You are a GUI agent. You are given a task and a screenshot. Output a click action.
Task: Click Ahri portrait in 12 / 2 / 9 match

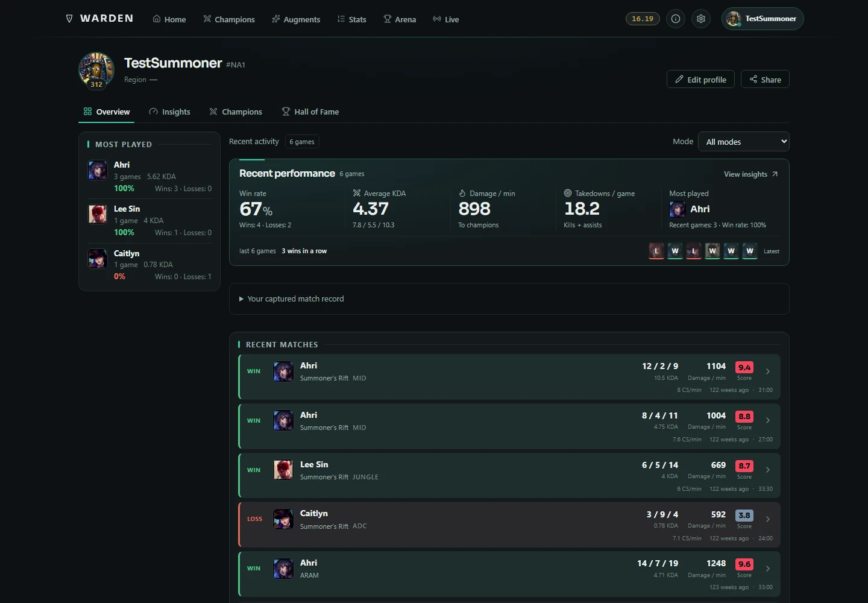coord(283,371)
